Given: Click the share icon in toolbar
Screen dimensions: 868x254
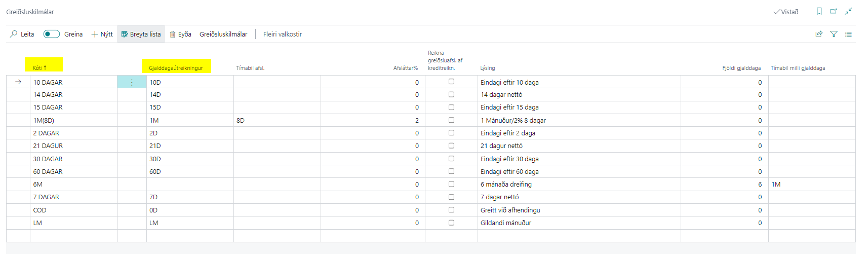Looking at the screenshot, I should point(819,34).
